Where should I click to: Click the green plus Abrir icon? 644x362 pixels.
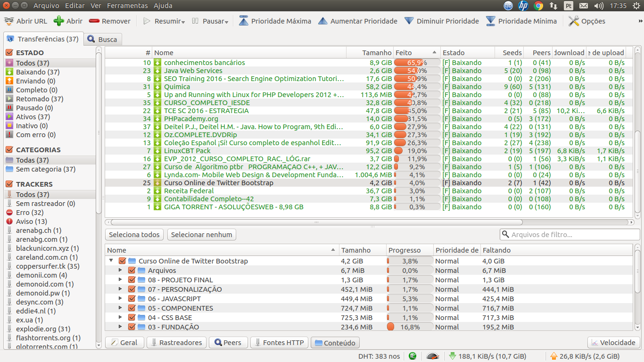59,21
